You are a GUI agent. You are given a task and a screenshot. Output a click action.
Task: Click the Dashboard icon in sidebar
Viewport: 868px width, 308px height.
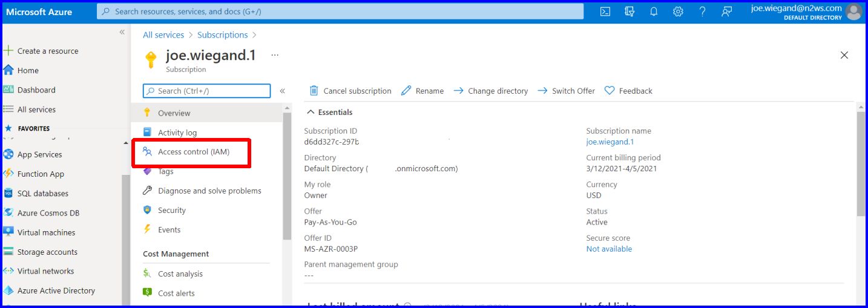click(8, 90)
